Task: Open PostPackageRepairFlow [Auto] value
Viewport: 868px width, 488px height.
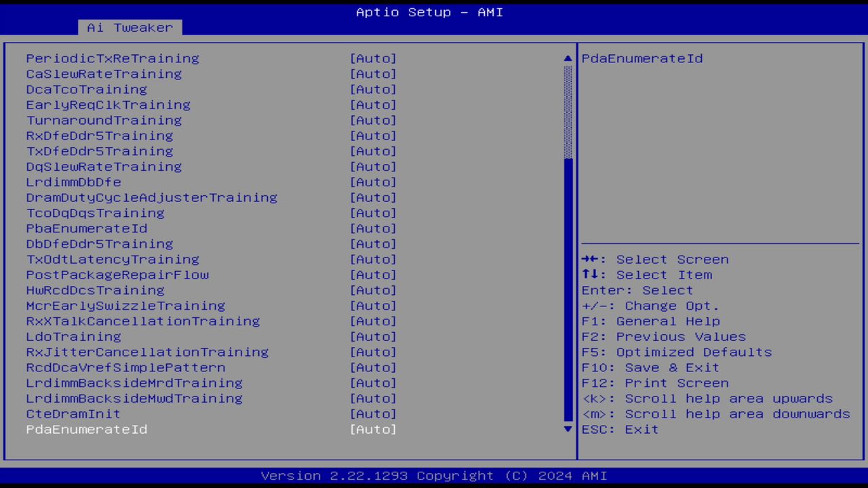Action: click(373, 275)
